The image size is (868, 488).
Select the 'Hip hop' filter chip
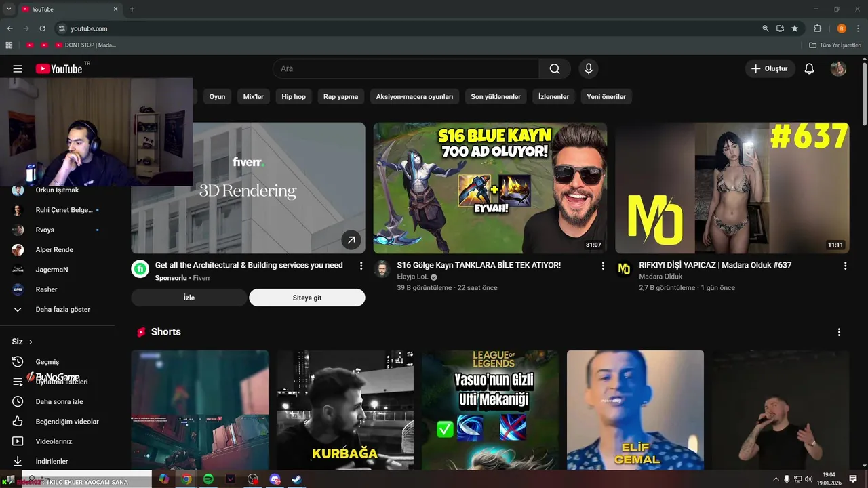[294, 96]
